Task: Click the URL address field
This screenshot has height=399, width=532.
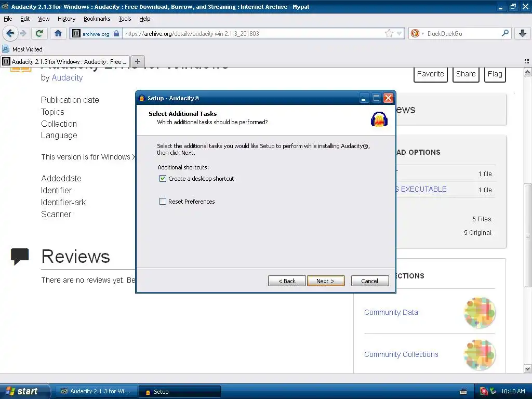Action: 253,33
